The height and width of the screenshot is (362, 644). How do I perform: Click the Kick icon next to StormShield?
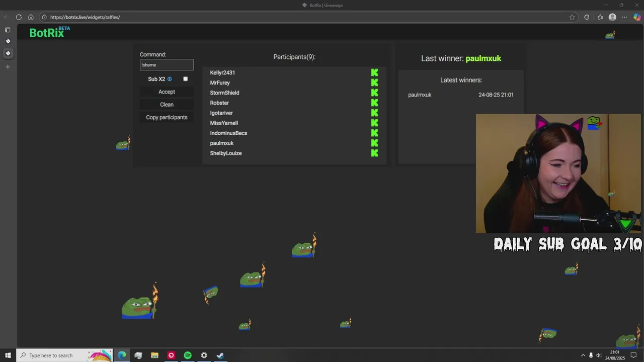coord(374,93)
